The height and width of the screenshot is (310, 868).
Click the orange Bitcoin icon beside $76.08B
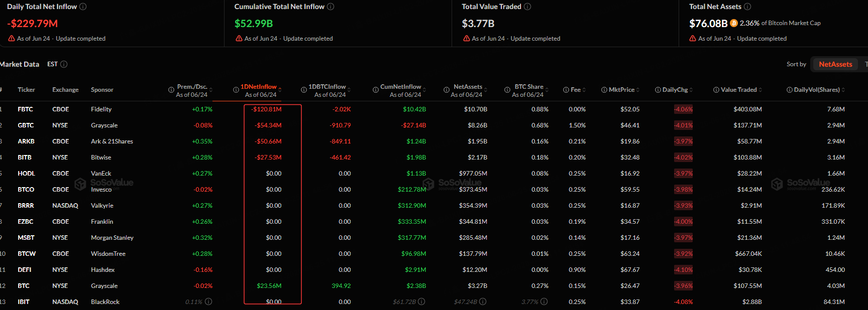pos(734,23)
